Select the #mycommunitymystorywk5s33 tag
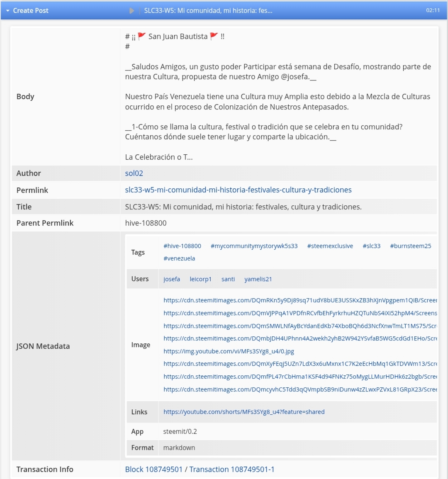Viewport: 448px width, 479px height. click(x=254, y=246)
